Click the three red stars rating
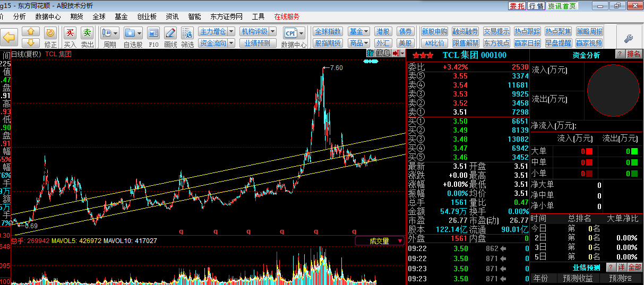This screenshot has height=285, width=644. click(x=423, y=55)
